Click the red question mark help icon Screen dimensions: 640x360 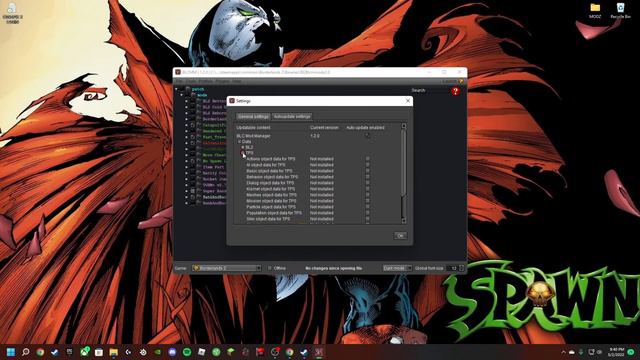tap(456, 91)
